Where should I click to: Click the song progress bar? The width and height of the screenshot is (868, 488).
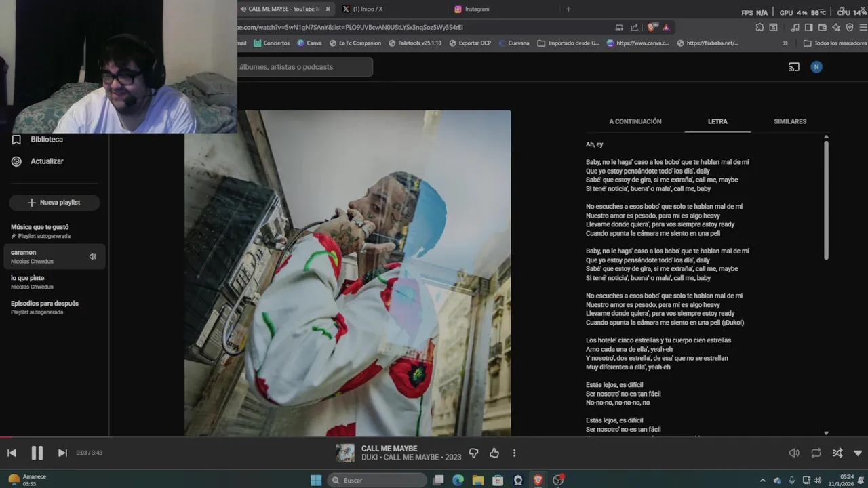tap(434, 437)
